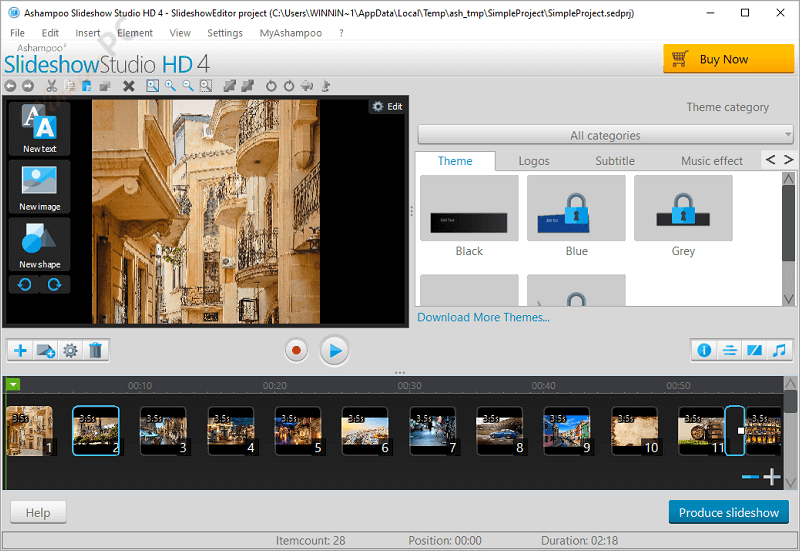Click the trash can delete slide icon
This screenshot has width=800, height=551.
coord(95,350)
